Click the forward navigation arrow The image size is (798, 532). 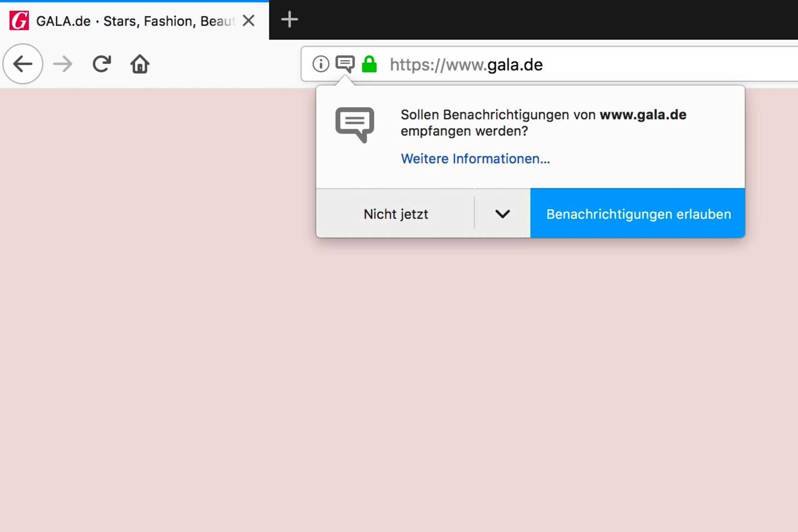click(63, 64)
